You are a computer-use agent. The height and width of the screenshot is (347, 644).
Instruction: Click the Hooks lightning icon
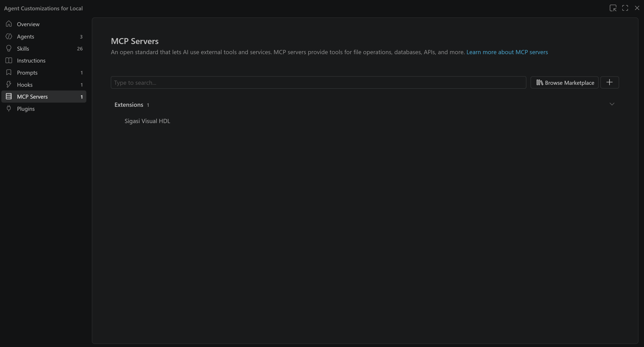point(9,85)
